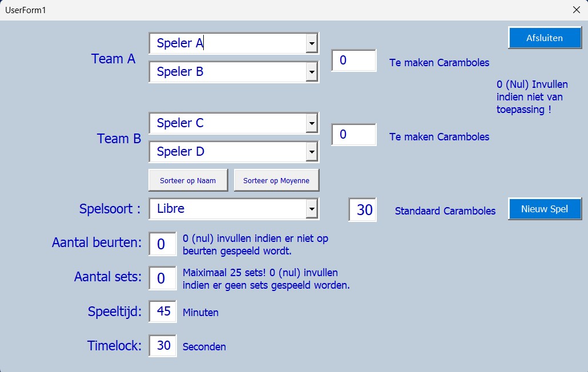Image resolution: width=588 pixels, height=372 pixels.
Task: Close the UserForm1 window
Action: (x=576, y=10)
